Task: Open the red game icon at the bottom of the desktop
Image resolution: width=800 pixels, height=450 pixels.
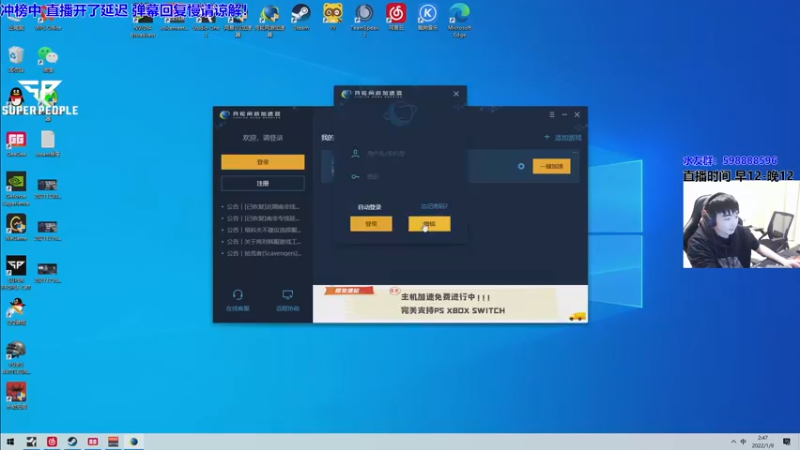Action: [x=16, y=396]
